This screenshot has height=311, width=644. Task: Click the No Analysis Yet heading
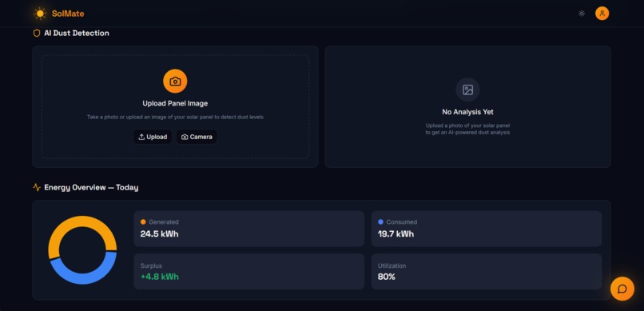[467, 112]
